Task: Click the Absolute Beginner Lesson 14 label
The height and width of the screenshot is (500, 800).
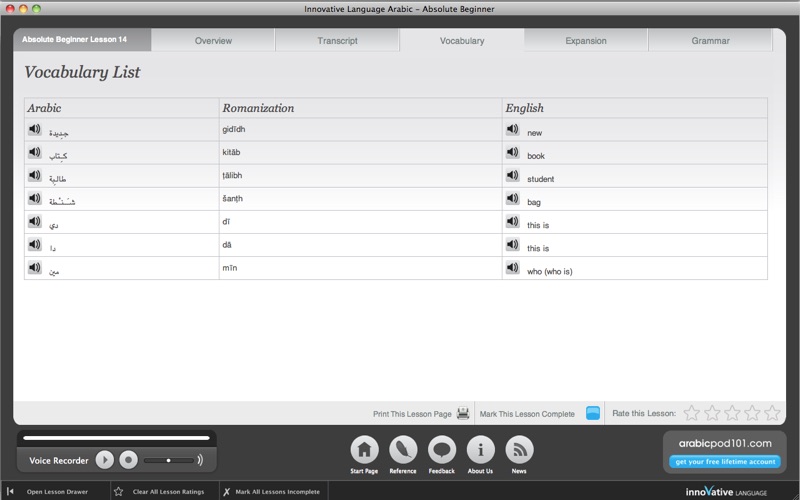Action: 74,39
